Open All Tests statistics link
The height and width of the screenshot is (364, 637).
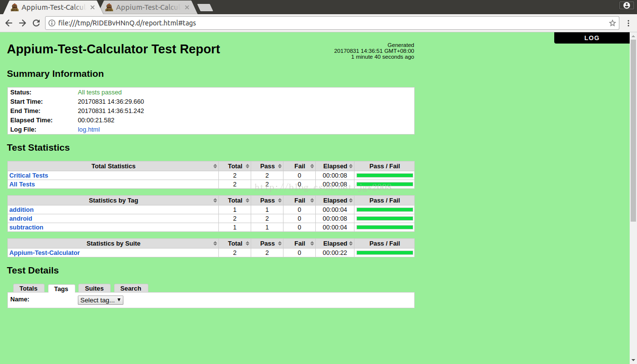pos(22,184)
